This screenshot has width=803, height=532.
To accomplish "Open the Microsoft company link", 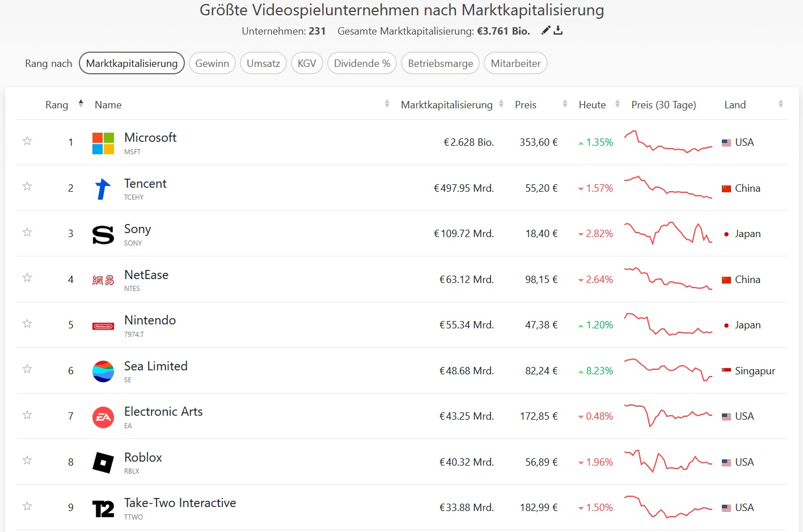I will pyautogui.click(x=150, y=137).
